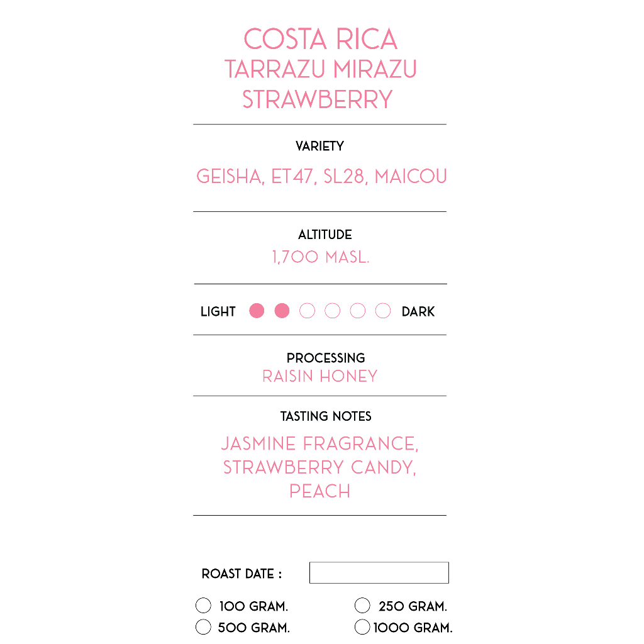This screenshot has height=644, width=644.
Task: Click the fourth roast level circle
Action: 332,311
